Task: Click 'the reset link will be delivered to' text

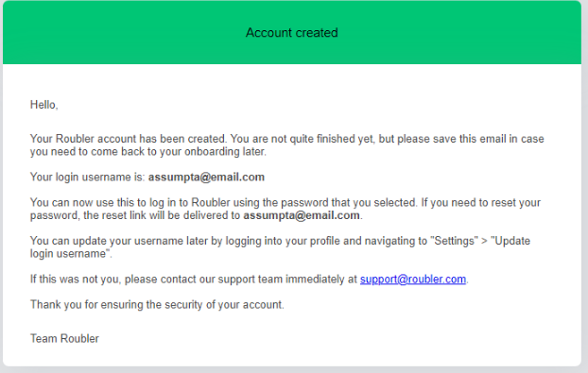Action: pos(162,215)
